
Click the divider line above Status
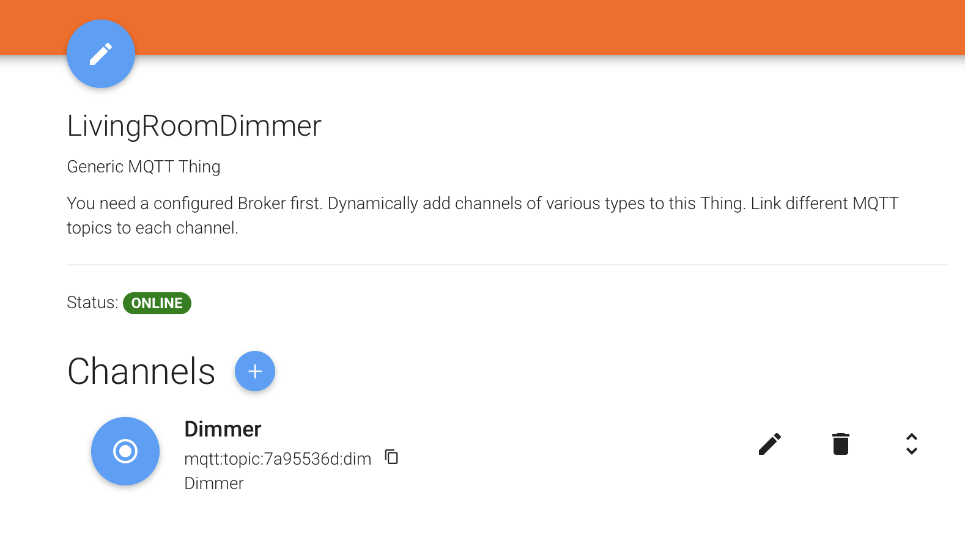[x=506, y=265]
